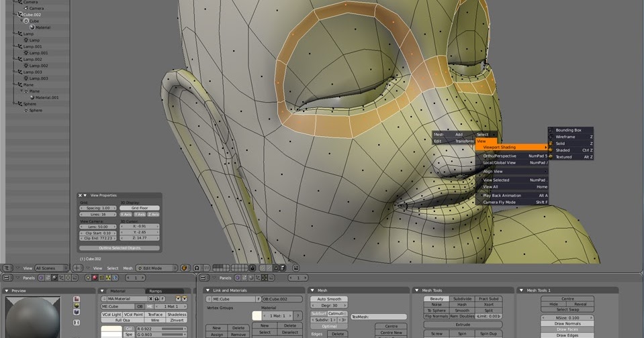Open the Material buttons red sphere icon

95,278
